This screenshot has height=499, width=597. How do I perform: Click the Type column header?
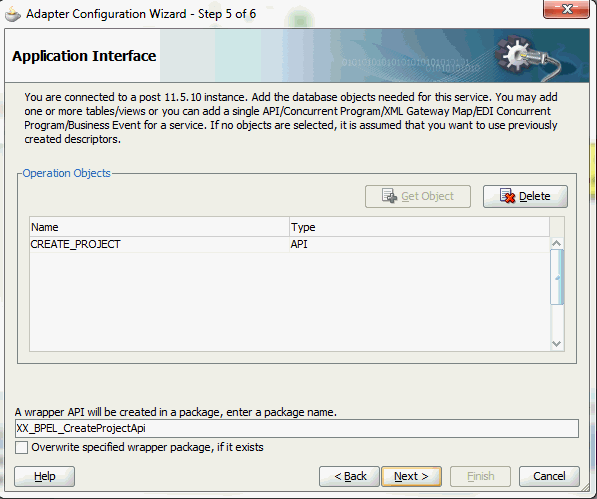point(420,227)
